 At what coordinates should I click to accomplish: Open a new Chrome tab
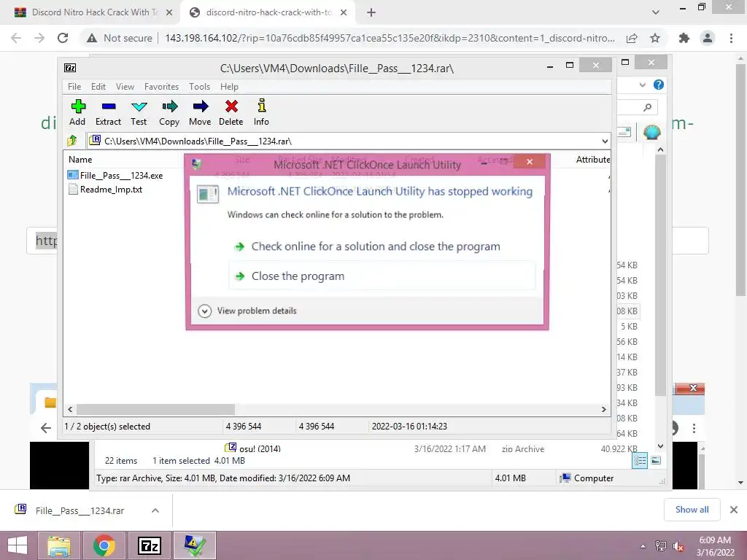(x=371, y=12)
